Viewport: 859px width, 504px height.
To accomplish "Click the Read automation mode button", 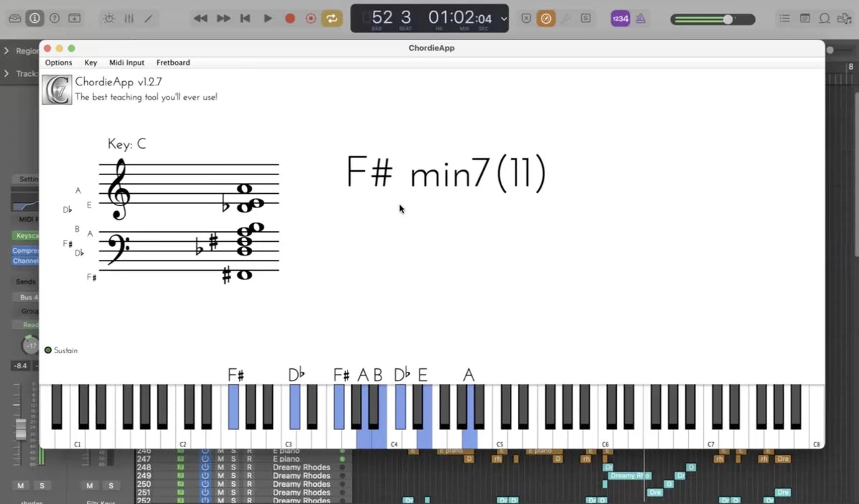I will pyautogui.click(x=27, y=325).
